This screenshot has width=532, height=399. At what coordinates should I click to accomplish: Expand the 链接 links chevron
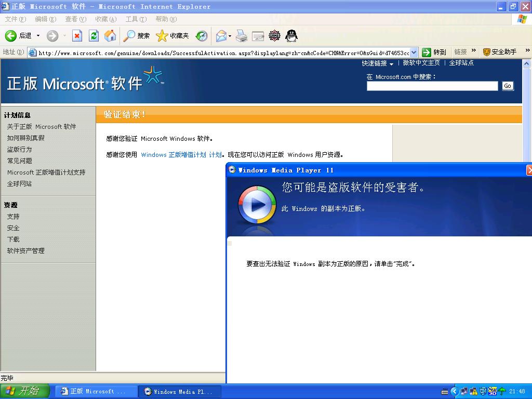[474, 50]
